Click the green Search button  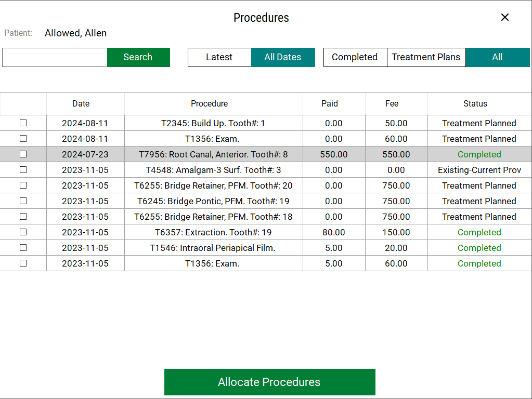[138, 57]
